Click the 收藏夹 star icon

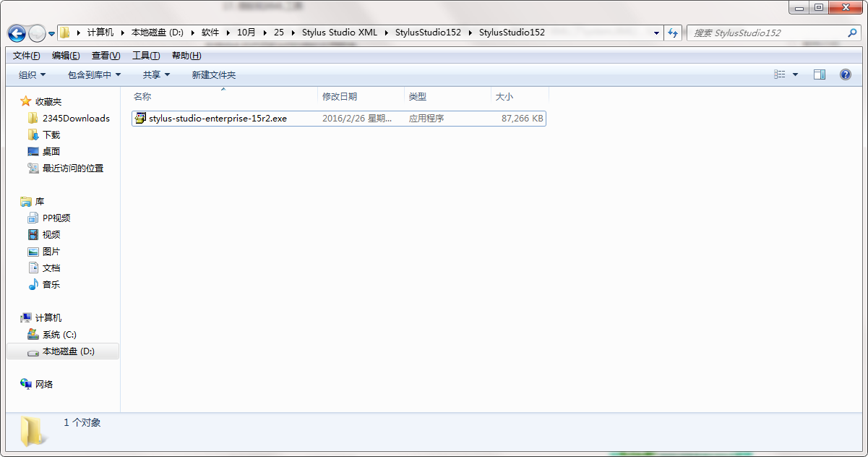pyautogui.click(x=26, y=101)
